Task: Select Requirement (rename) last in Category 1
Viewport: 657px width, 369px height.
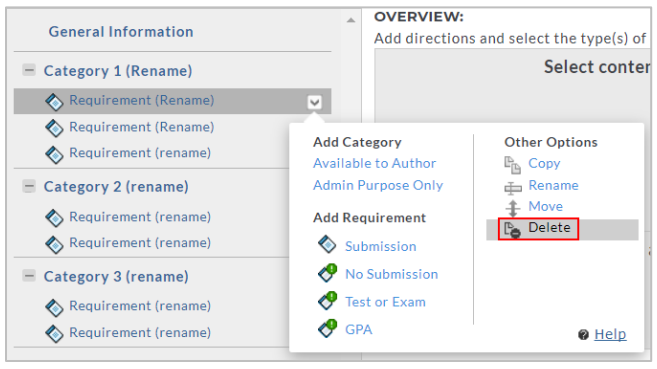Action: 140,153
